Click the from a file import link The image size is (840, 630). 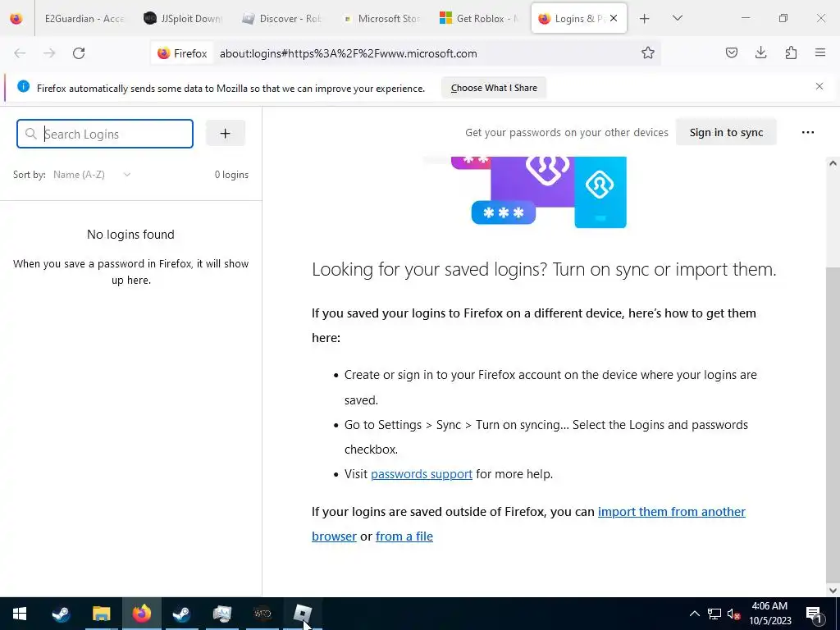[x=404, y=536]
